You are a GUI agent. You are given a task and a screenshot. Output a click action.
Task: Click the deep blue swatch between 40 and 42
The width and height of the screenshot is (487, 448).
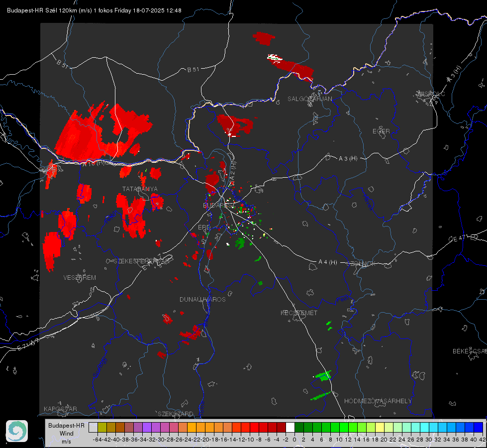[478, 428]
